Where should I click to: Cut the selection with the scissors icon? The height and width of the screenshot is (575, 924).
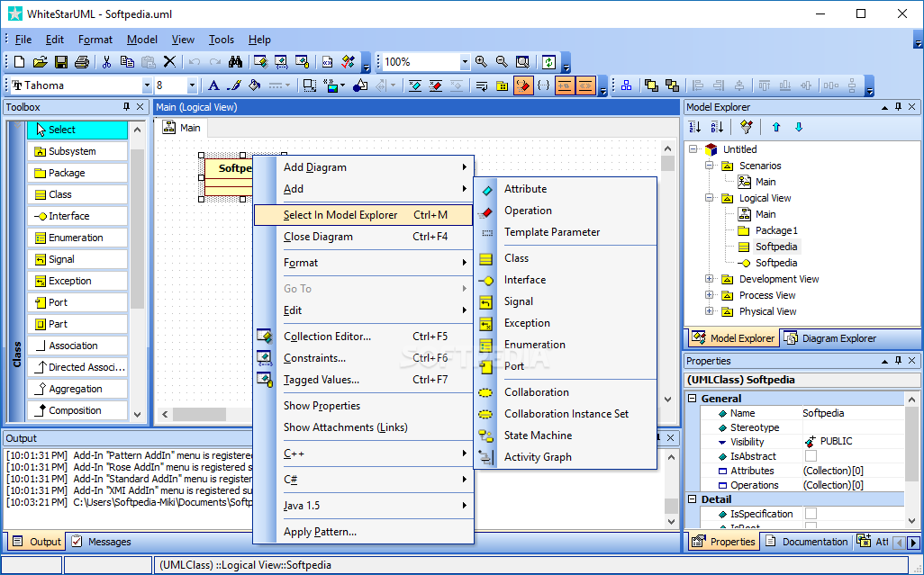[x=106, y=62]
